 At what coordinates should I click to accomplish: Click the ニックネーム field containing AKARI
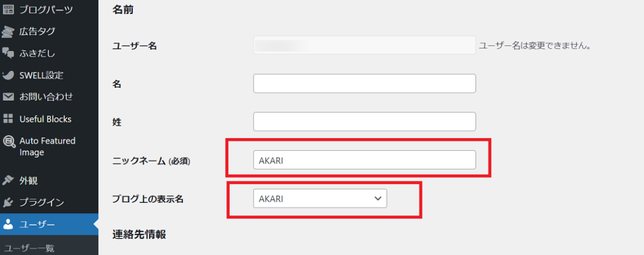364,160
